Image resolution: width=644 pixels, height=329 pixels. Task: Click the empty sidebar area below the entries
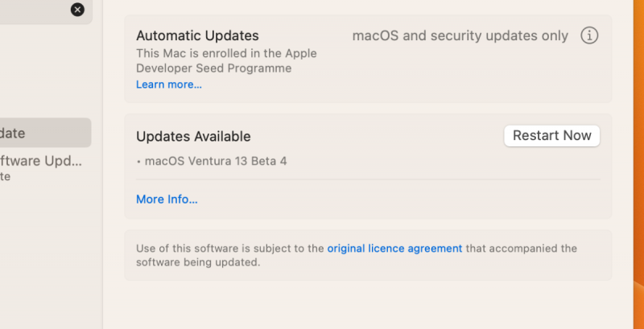pyautogui.click(x=48, y=257)
